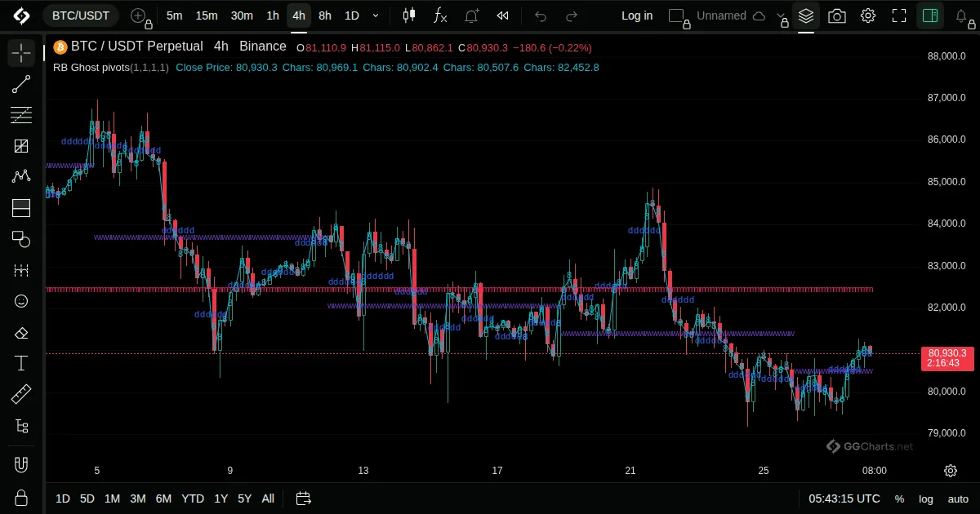Add a compare symbol with plus icon
980x514 pixels.
tap(139, 16)
